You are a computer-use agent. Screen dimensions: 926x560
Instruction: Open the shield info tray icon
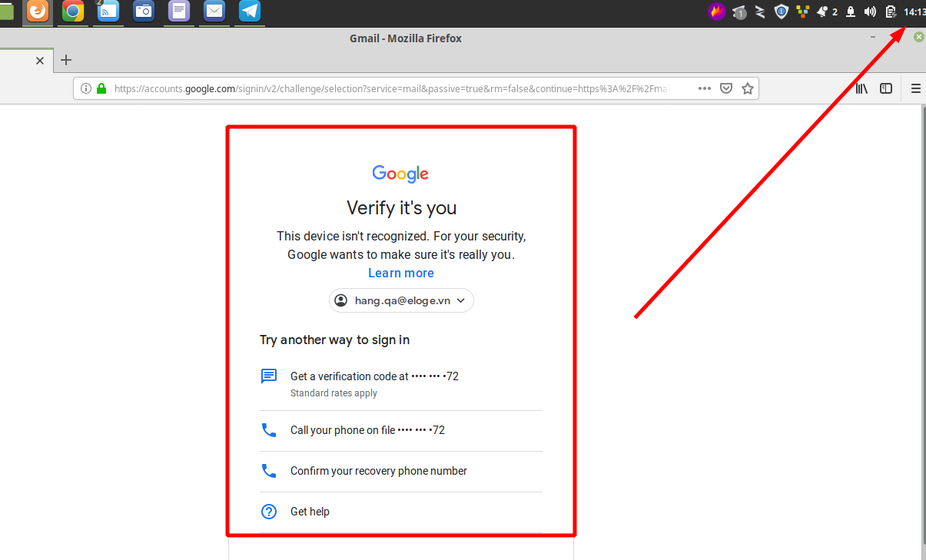tap(782, 12)
